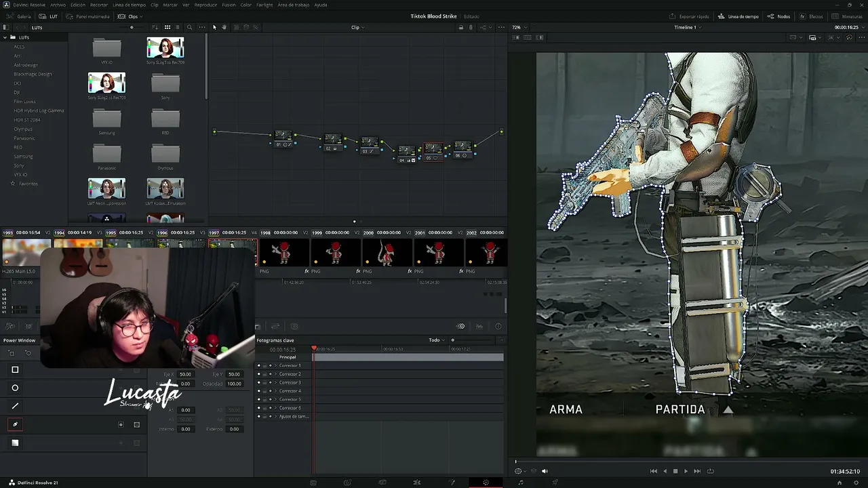The image size is (868, 488).
Task: Open the Reproducir menu
Action: (x=205, y=5)
